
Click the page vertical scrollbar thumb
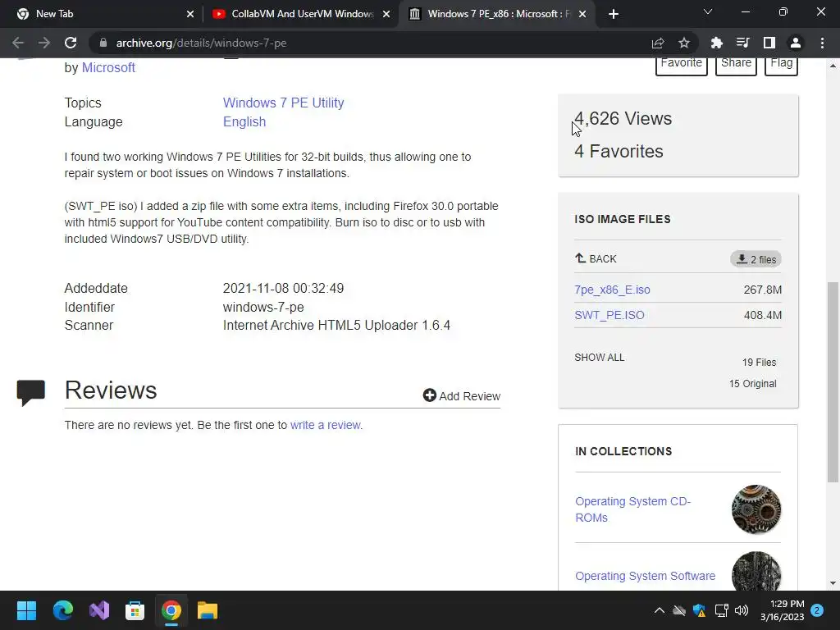(833, 381)
